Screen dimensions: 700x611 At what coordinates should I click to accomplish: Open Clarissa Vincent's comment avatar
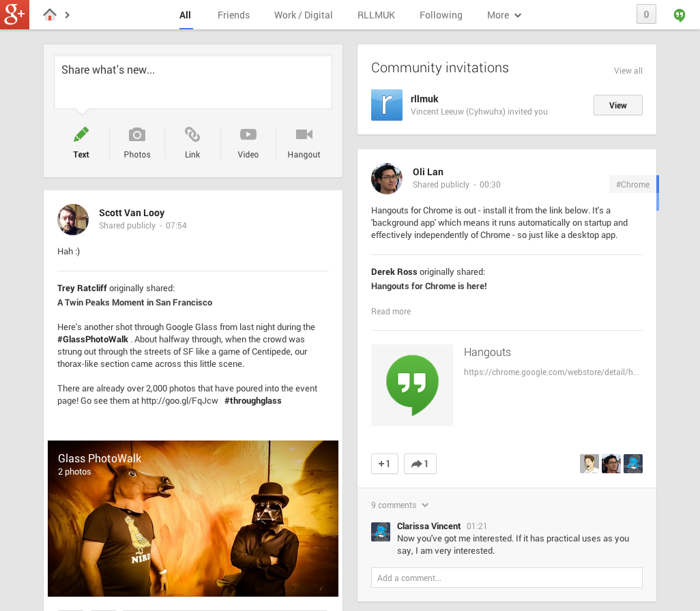pos(380,532)
